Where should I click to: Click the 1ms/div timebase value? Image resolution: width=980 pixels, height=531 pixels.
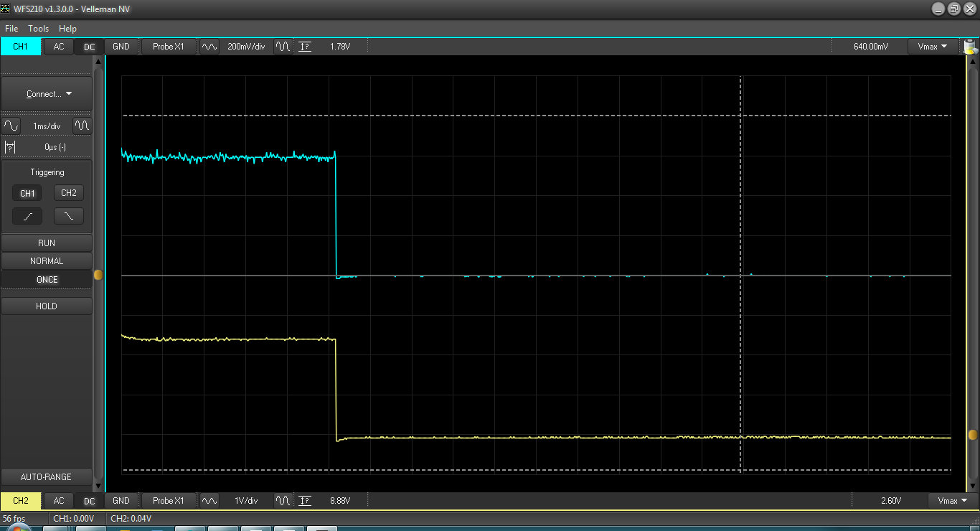coord(47,126)
